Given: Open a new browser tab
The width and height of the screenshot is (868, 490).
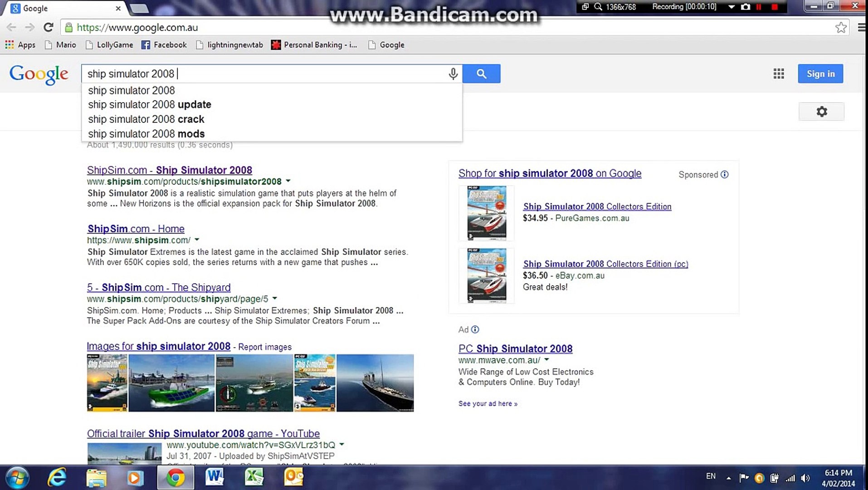Looking at the screenshot, I should point(139,8).
